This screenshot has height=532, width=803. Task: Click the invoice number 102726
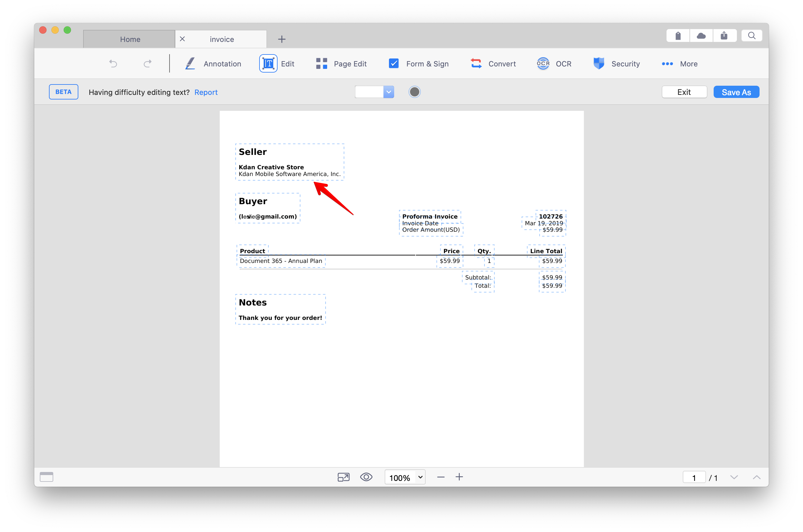pos(550,216)
